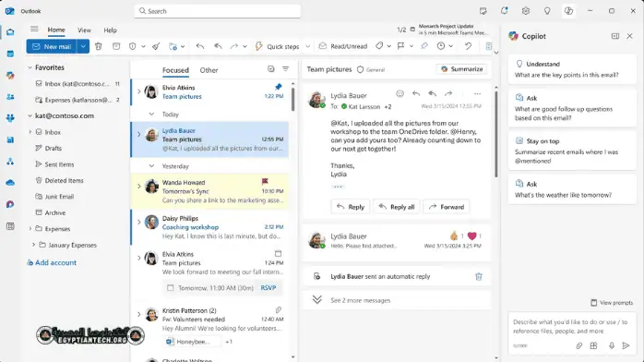The height and width of the screenshot is (362, 644).
Task: Delete the automatic reply with trash icon
Action: [x=479, y=276]
